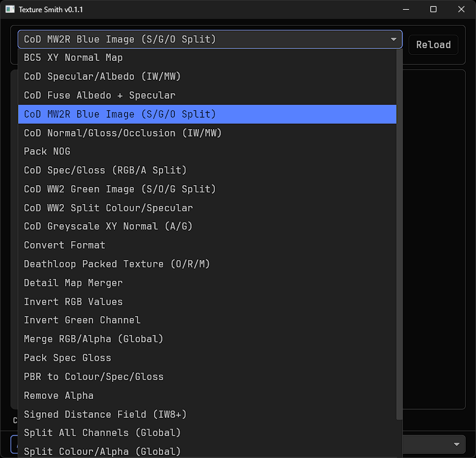Select Invert RGB Values
This screenshot has width=476, height=458.
click(208, 302)
